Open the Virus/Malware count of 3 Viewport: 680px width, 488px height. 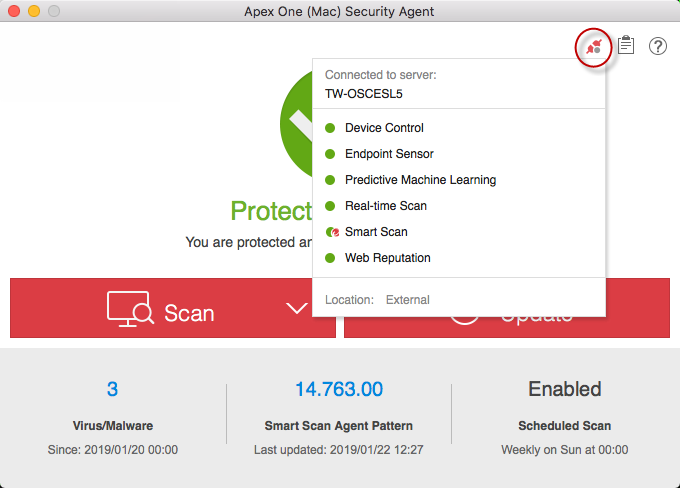112,389
